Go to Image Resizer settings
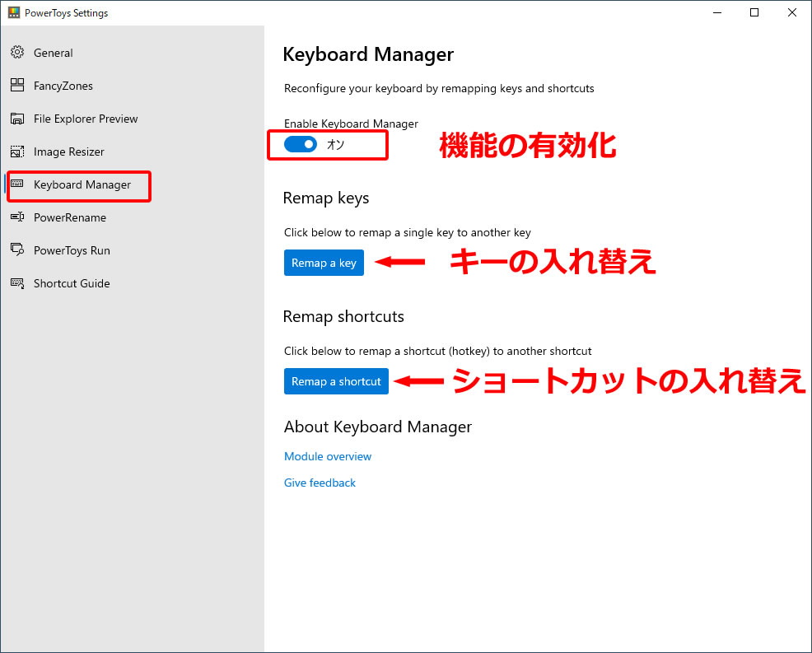The width and height of the screenshot is (812, 653). [x=132, y=152]
